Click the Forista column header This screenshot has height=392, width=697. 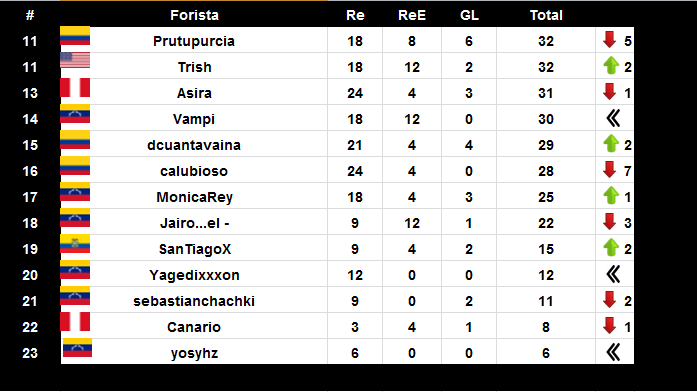[x=194, y=15]
